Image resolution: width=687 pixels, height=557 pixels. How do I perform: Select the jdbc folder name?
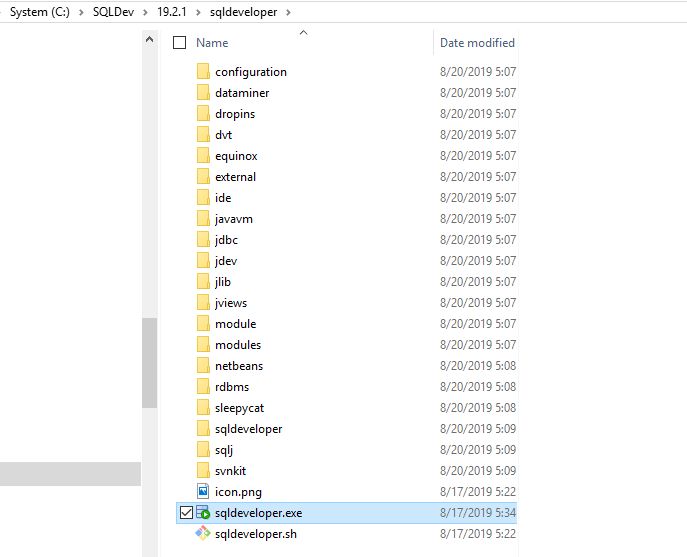[x=226, y=240]
